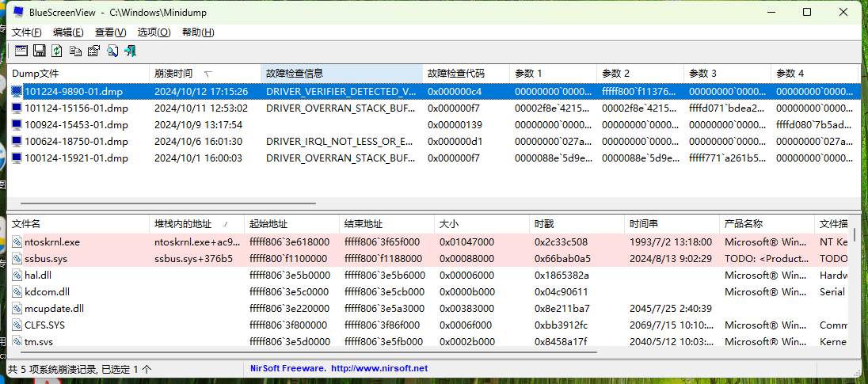Click the upper pane horizontal scrollbar thumb
Viewport: 868px width, 384px height.
(169, 203)
